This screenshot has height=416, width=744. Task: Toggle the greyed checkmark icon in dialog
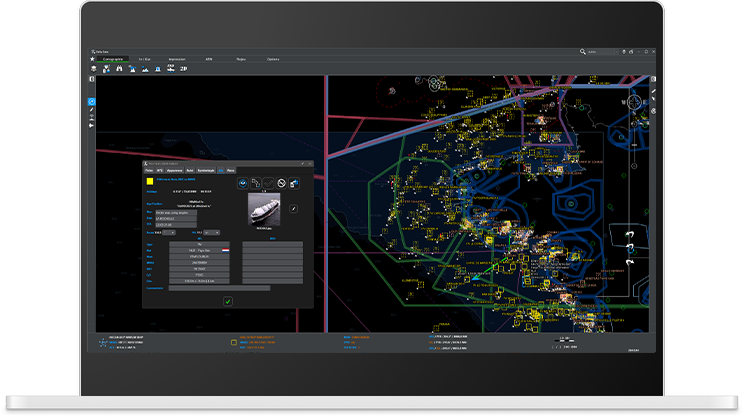[x=268, y=183]
